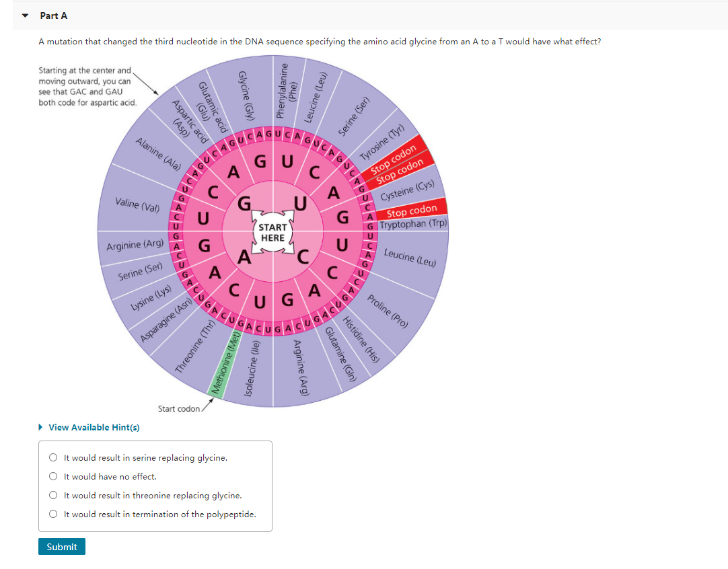Select "It would result in serine replacing glycine"
Image resolution: width=728 pixels, height=569 pixels.
[x=52, y=457]
